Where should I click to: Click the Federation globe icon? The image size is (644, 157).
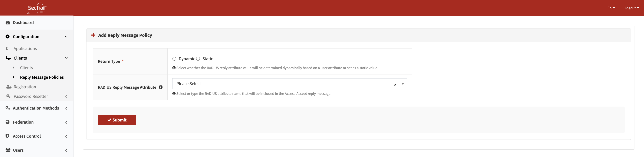pyautogui.click(x=8, y=122)
